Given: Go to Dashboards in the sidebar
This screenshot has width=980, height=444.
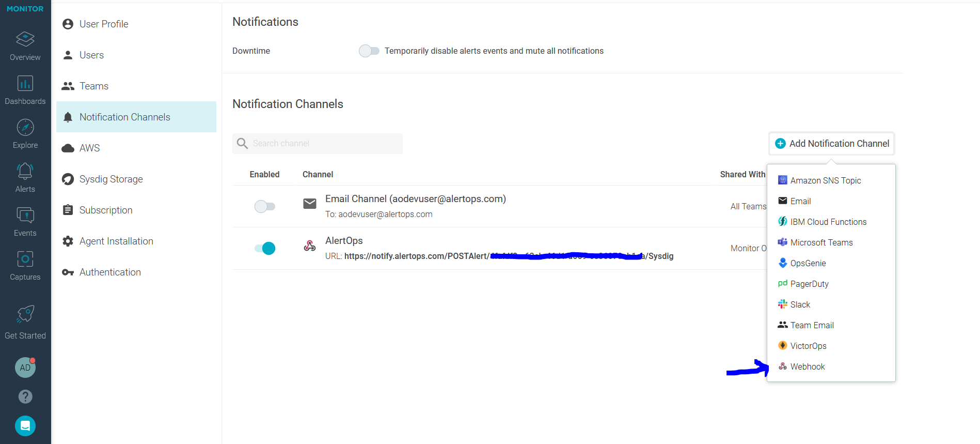Looking at the screenshot, I should click(x=25, y=84).
